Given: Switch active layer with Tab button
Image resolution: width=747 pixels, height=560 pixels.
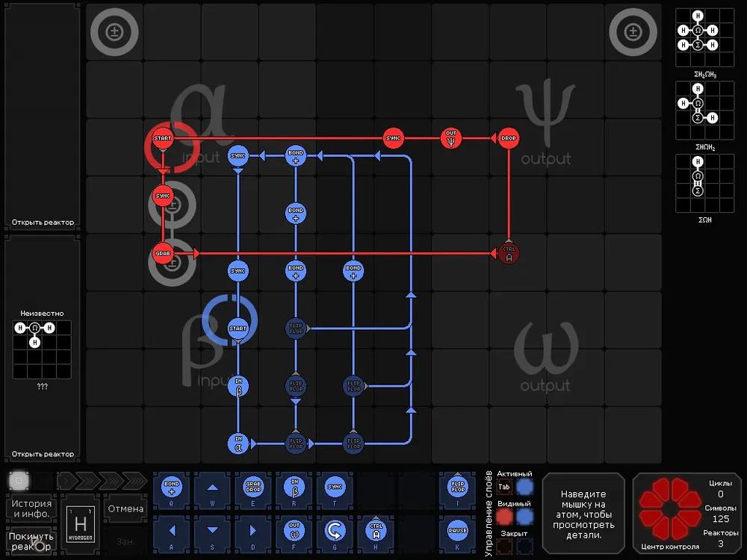Looking at the screenshot, I should coord(504,487).
